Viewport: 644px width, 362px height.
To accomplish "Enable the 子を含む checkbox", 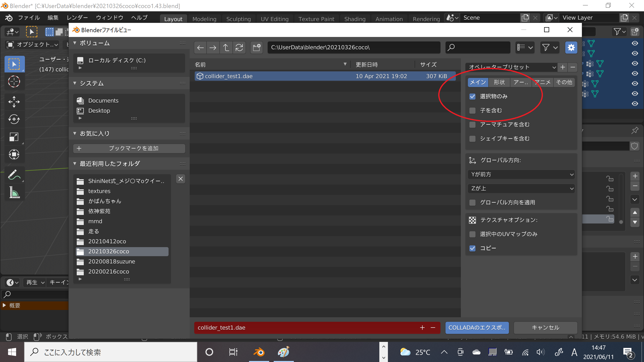I will point(472,111).
